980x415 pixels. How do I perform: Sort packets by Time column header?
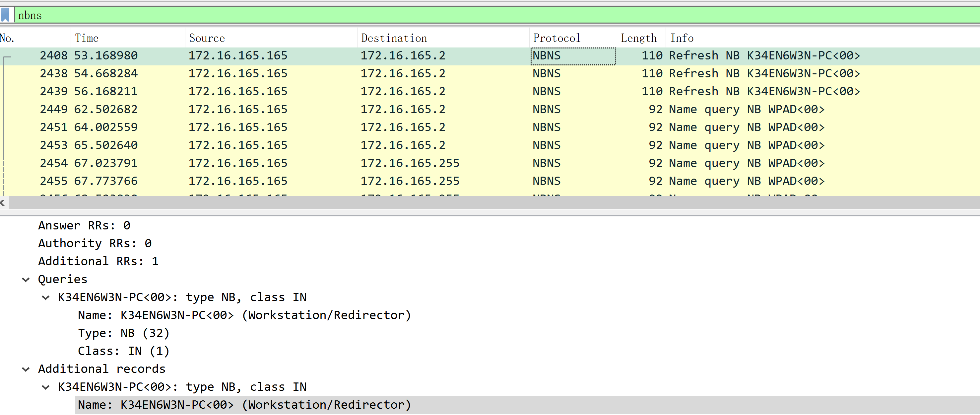click(x=128, y=38)
